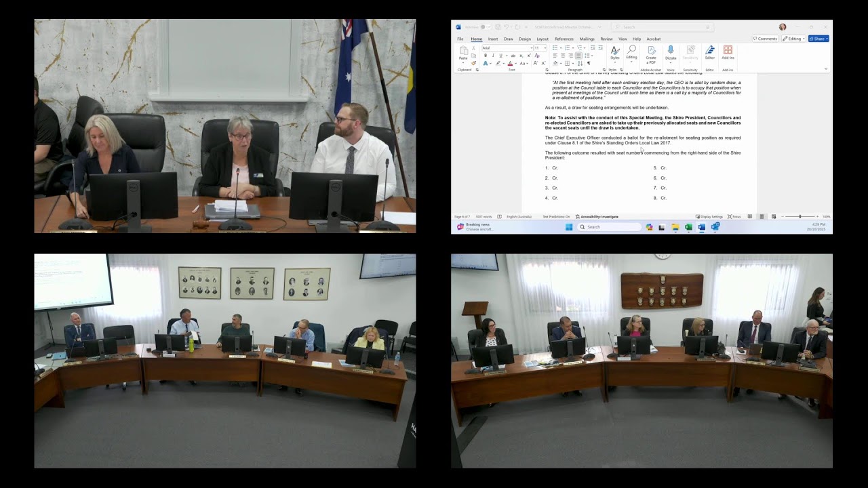
Task: Click the Paste icon in Word ribbon
Action: coord(463,51)
